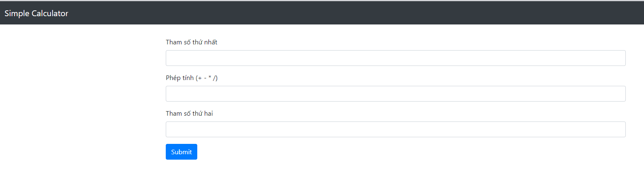The width and height of the screenshot is (644, 170).
Task: Click the Simple Calculator navbar brand link
Action: [36, 13]
